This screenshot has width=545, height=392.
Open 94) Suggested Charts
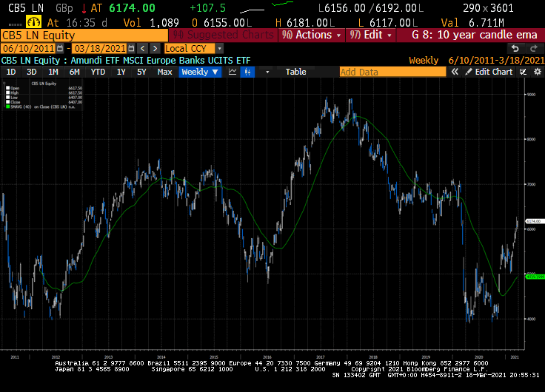[x=223, y=35]
